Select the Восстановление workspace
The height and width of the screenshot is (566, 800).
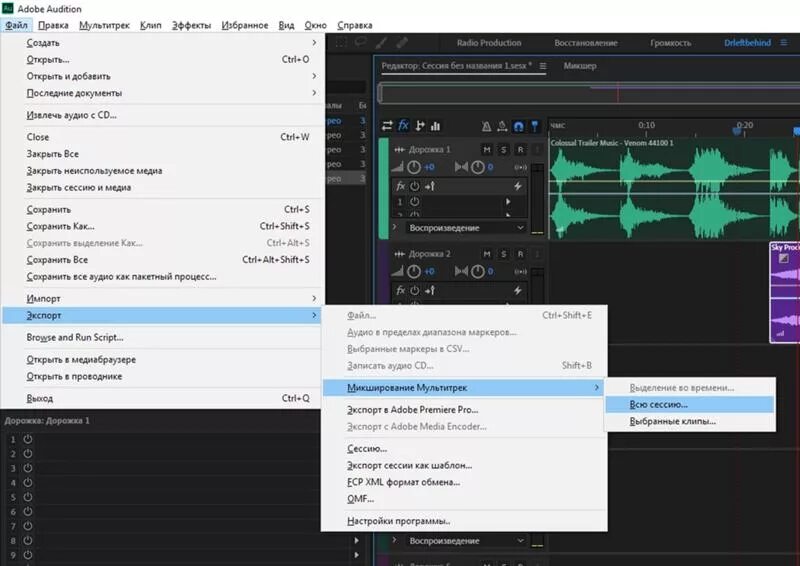pos(586,43)
